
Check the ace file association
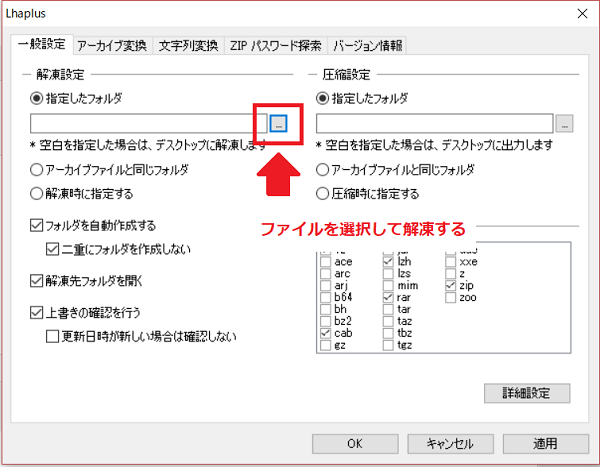[326, 262]
